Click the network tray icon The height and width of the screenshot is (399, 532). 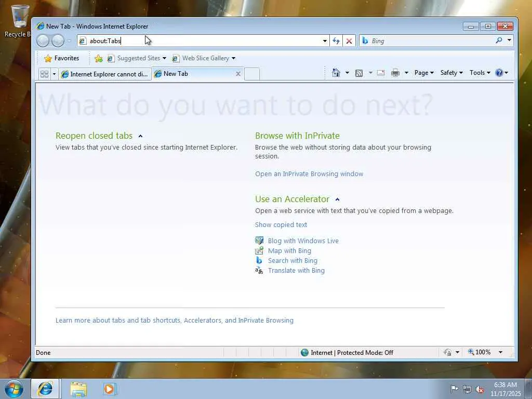coord(467,389)
